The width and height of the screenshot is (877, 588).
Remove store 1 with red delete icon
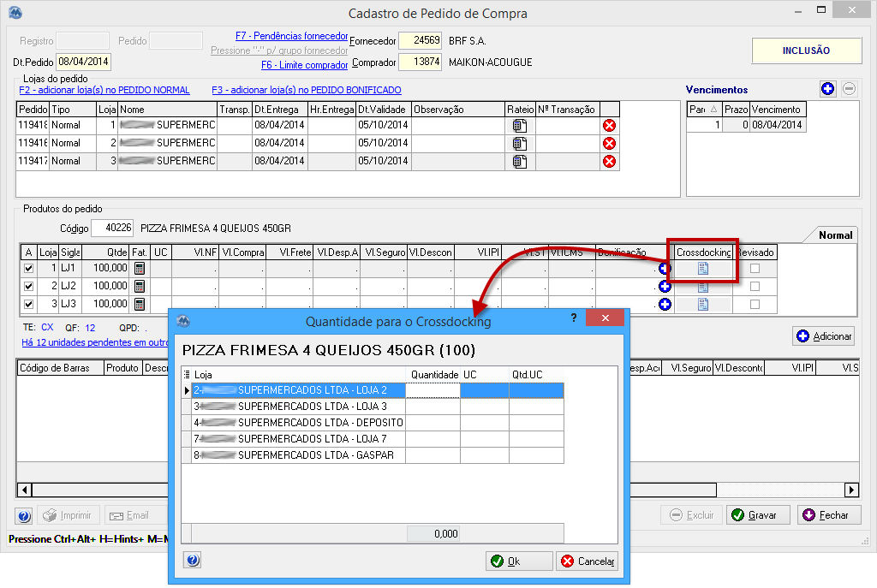coord(609,126)
